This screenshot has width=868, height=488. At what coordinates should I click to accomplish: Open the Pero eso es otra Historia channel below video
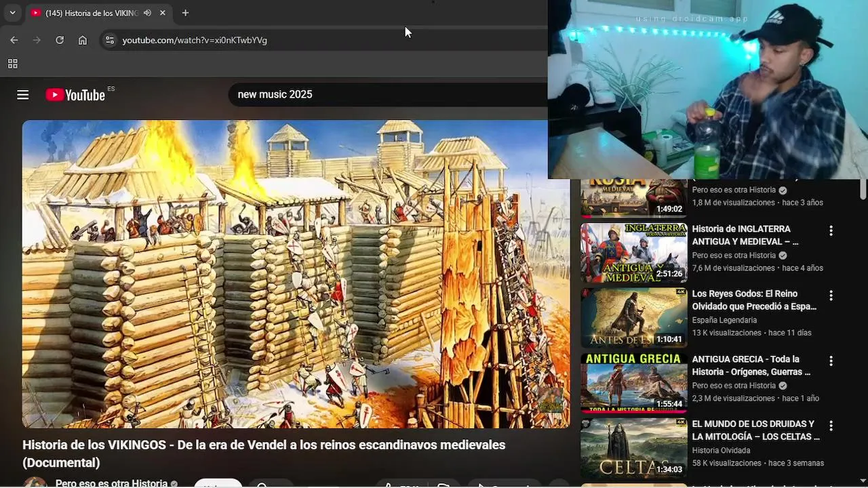111,483
